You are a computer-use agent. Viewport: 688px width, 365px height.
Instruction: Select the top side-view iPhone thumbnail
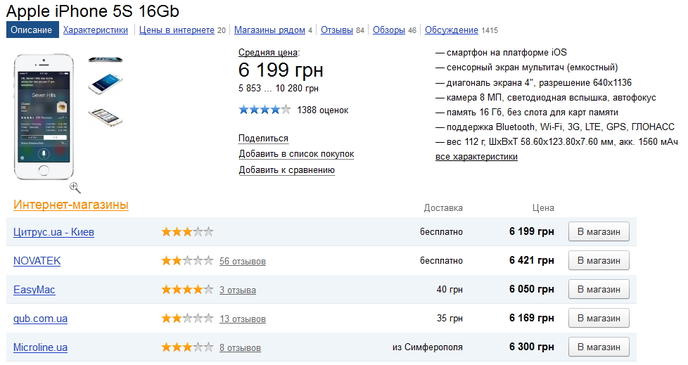(x=105, y=60)
